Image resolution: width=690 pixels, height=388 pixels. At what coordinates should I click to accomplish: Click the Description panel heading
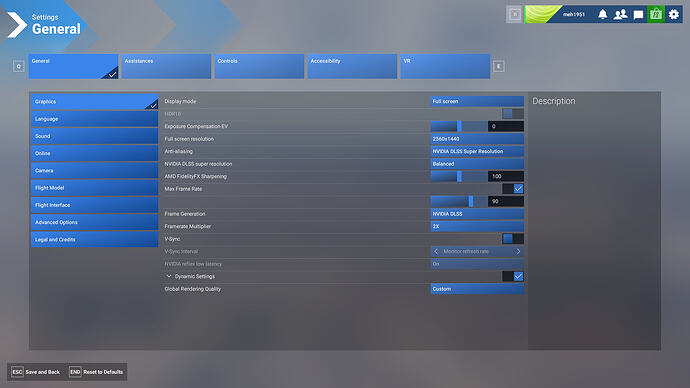coord(554,101)
